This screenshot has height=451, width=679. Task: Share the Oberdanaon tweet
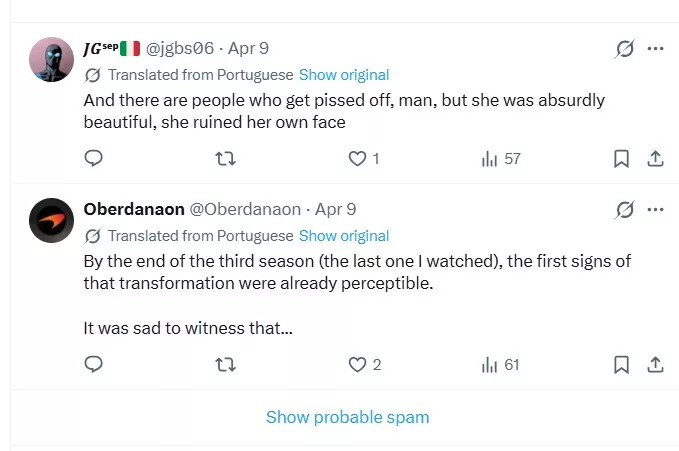tap(656, 365)
